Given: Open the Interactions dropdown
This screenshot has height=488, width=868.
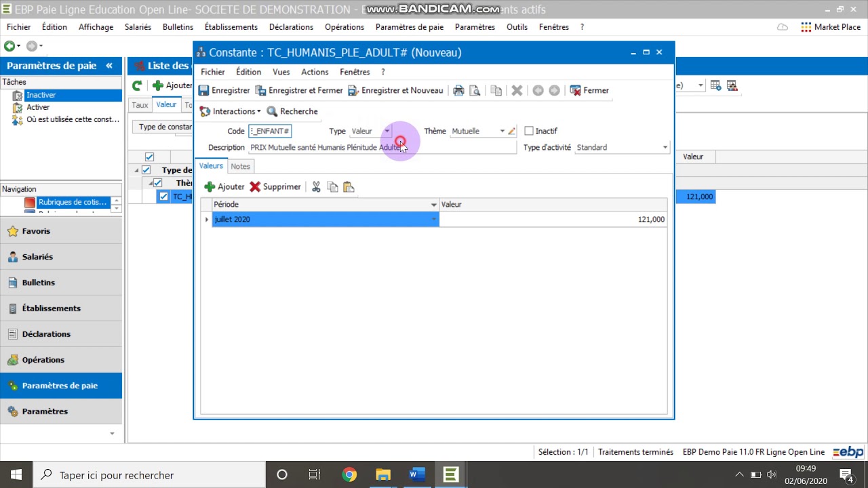Looking at the screenshot, I should click(x=230, y=111).
